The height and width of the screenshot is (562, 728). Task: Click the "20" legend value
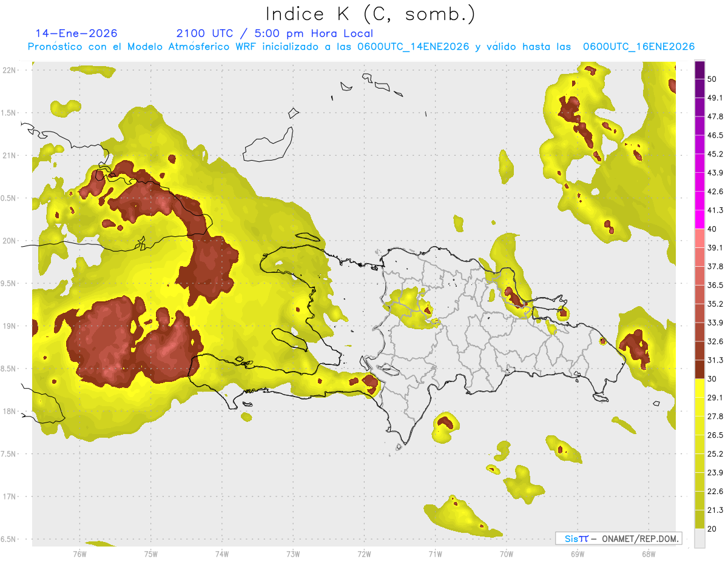click(712, 528)
